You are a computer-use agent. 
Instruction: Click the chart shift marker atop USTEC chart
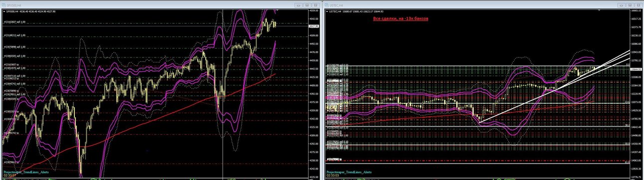click(x=599, y=10)
